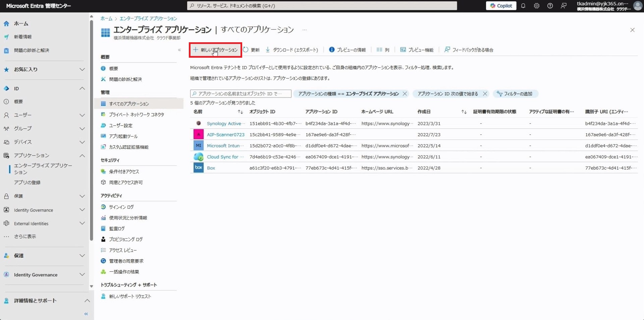The width and height of the screenshot is (644, 320).
Task: Select アプリの登録 in sidebar
Action: pos(27,182)
